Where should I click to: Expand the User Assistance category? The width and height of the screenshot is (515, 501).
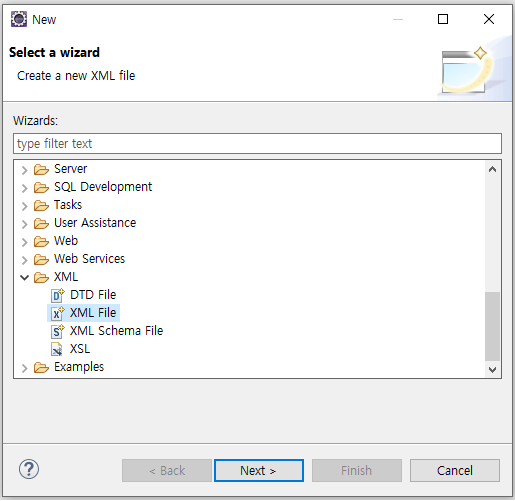point(24,224)
